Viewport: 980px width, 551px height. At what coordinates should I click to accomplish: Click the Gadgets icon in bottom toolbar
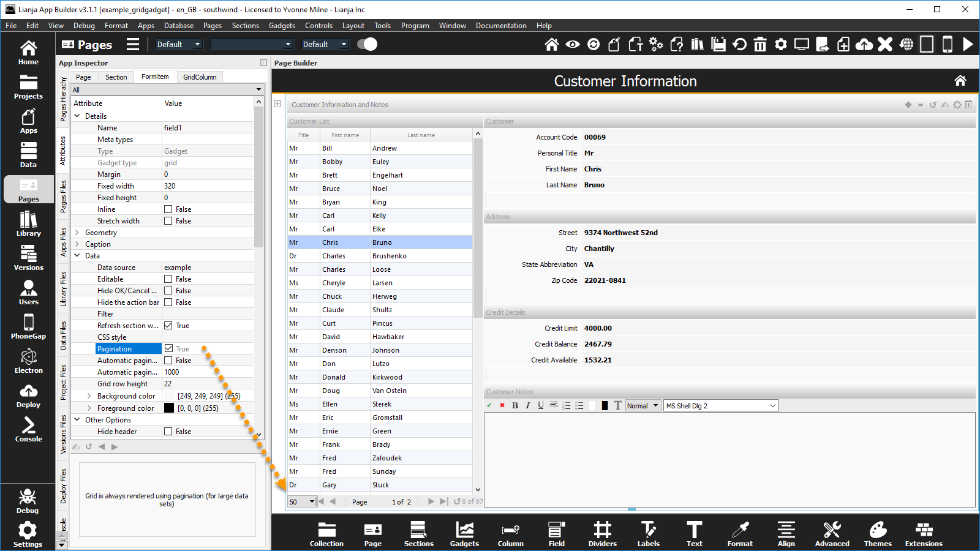[464, 533]
